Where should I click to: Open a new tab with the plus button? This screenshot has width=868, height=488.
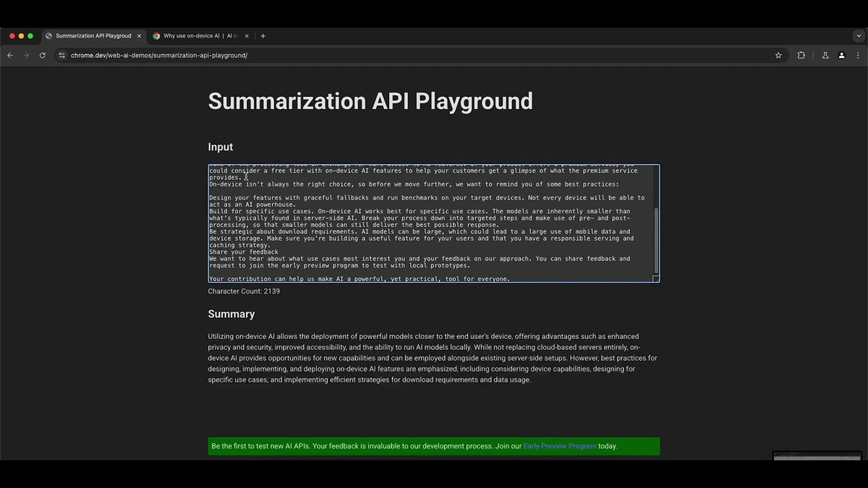[x=263, y=35]
